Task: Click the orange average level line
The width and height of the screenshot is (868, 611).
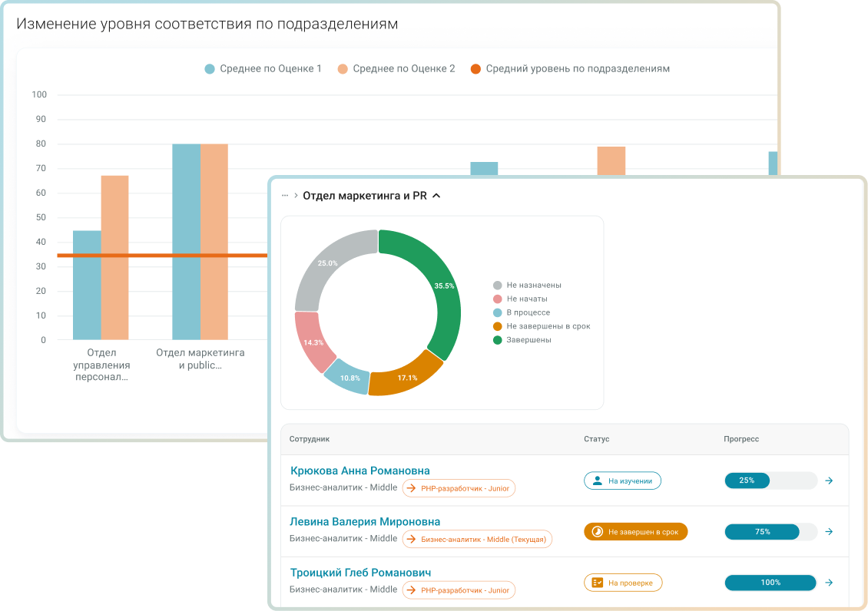Action: click(162, 256)
